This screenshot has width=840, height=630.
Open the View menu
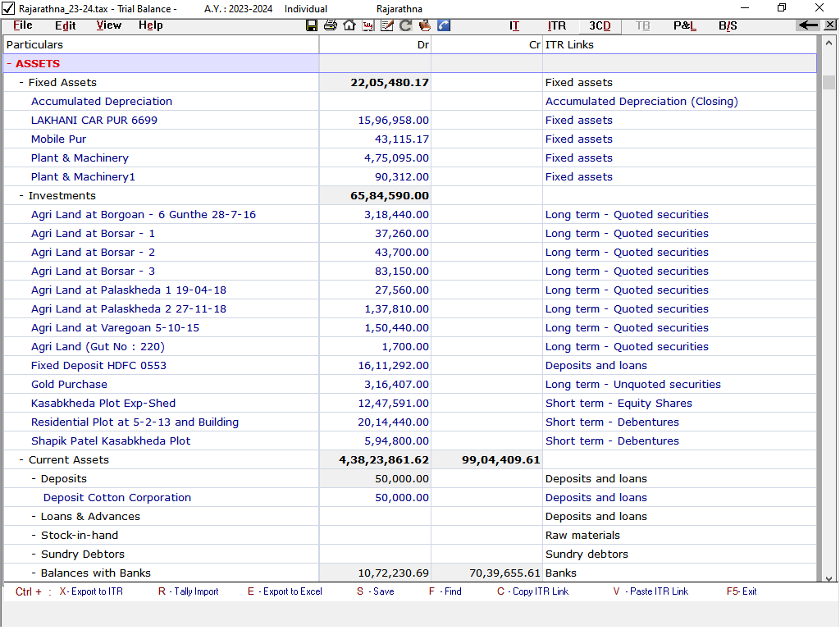tap(108, 25)
